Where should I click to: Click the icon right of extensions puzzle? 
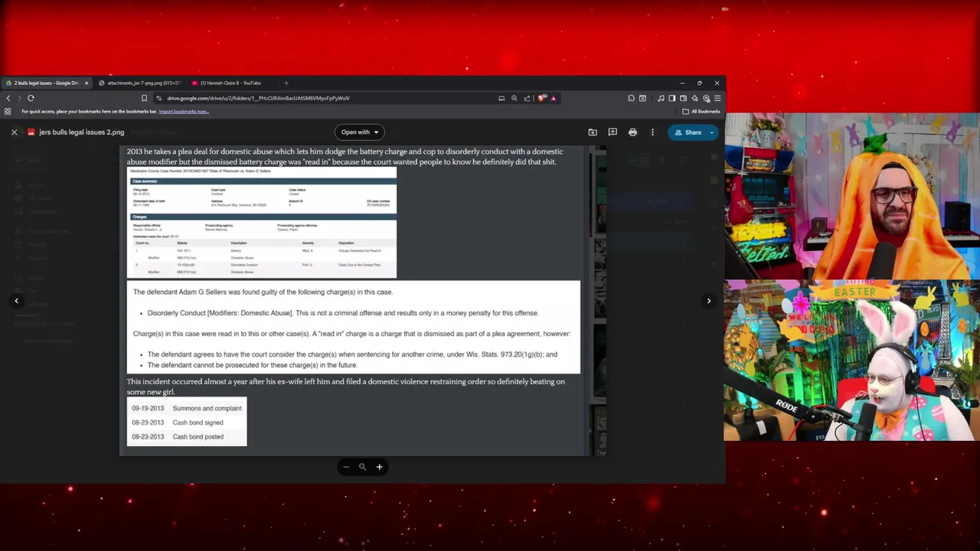tap(642, 98)
